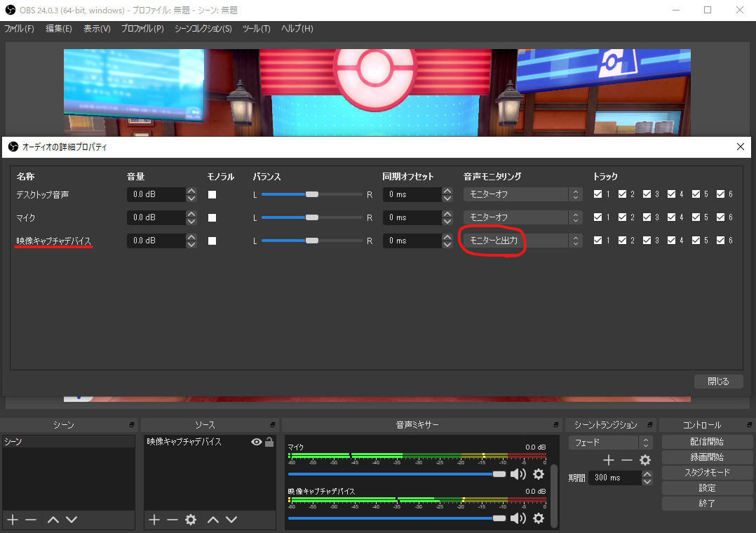The height and width of the screenshot is (533, 756).
Task: Close the オーディオの詳細プロパティ dialog with X
Action: (741, 147)
